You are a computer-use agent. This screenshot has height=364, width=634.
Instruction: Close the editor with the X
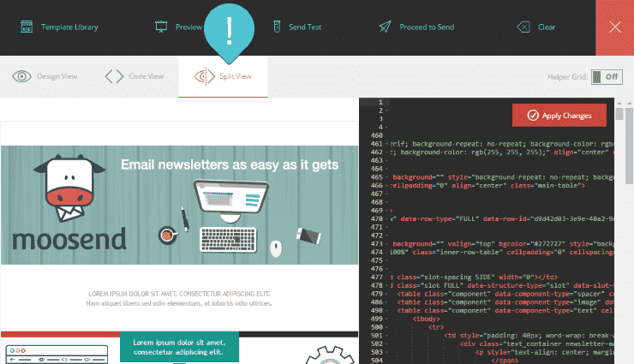[614, 27]
